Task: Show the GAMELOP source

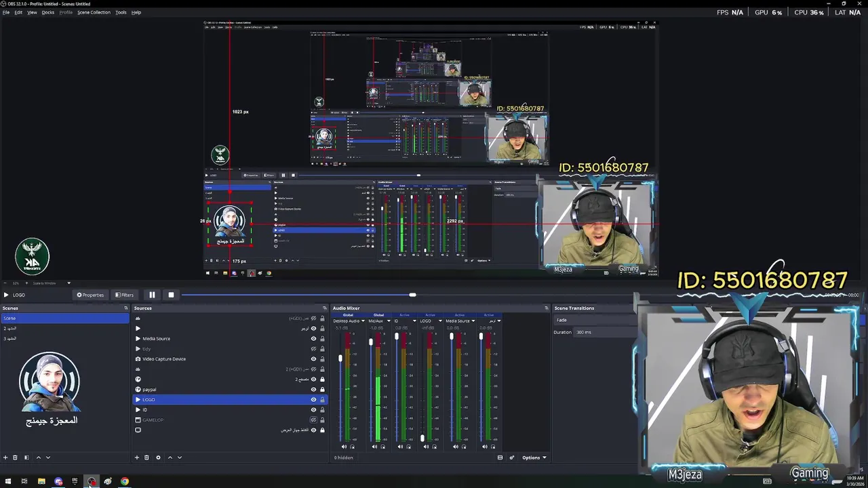Action: (x=313, y=420)
